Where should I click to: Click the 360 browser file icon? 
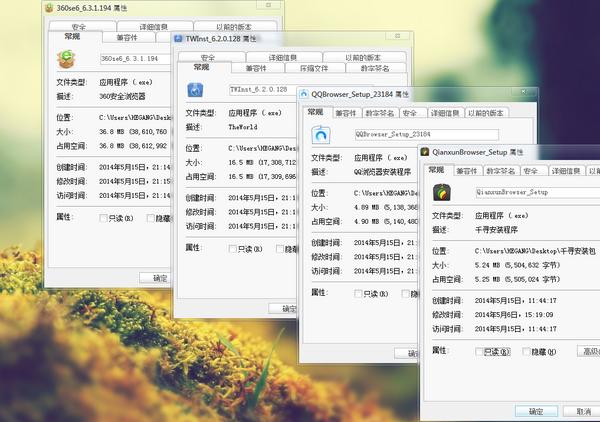click(66, 59)
